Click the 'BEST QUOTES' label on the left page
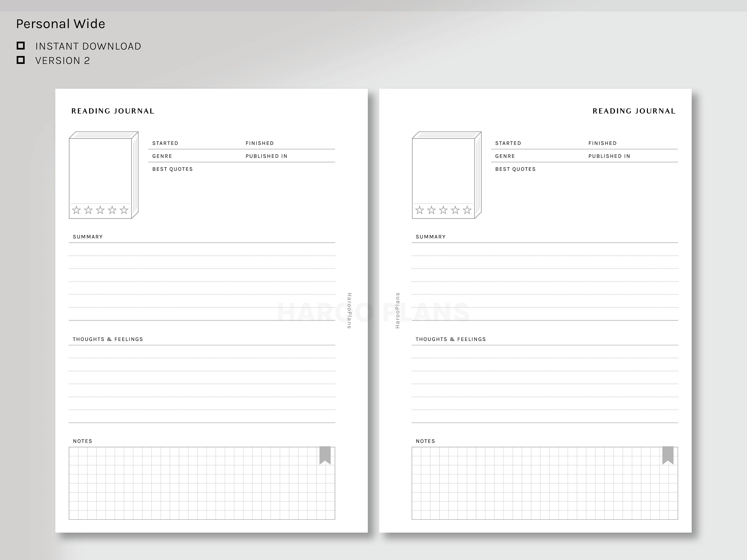This screenshot has height=560, width=747. click(x=173, y=169)
